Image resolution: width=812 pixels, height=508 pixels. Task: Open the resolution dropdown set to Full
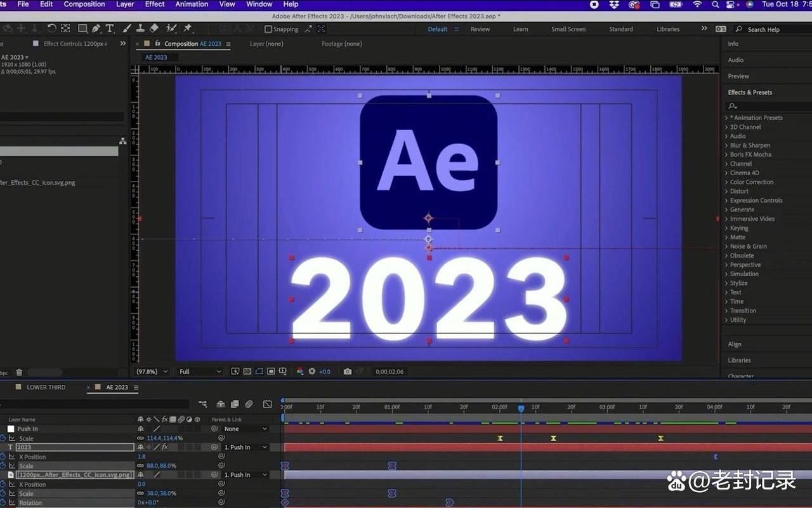click(200, 371)
